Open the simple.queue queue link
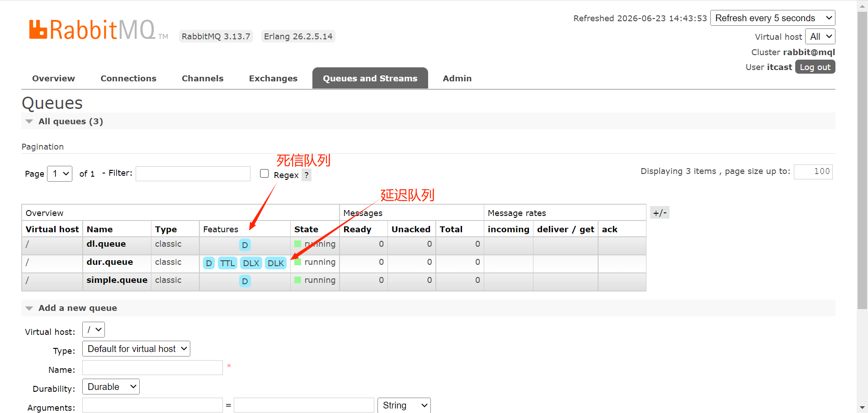This screenshot has height=413, width=868. coord(117,280)
